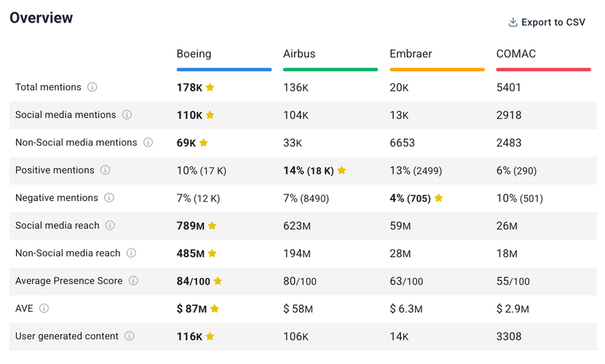Click star next to Airbus 14% (18 K)
Image resolution: width=605 pixels, height=364 pixels.
[341, 170]
